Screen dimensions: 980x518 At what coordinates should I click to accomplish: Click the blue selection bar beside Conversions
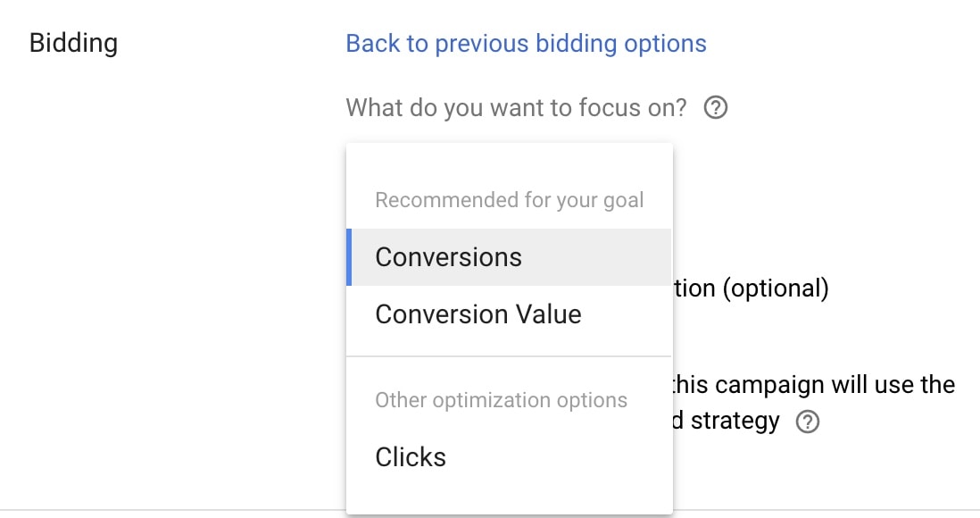[x=349, y=256]
